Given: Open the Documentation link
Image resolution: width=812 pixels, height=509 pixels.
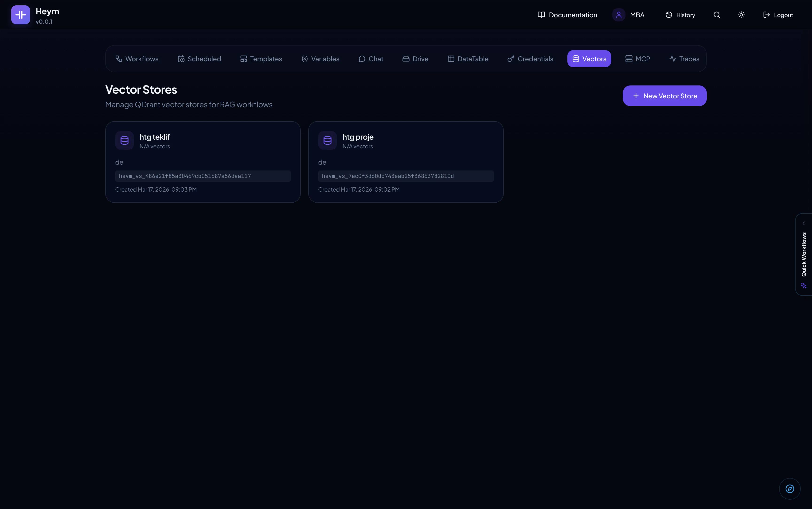Looking at the screenshot, I should point(567,15).
